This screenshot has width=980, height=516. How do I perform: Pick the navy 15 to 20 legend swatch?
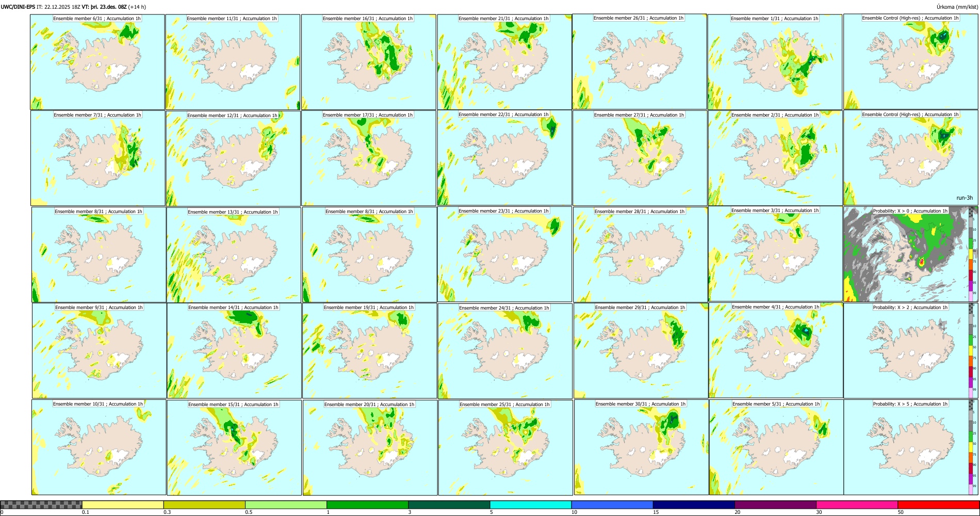coord(694,505)
